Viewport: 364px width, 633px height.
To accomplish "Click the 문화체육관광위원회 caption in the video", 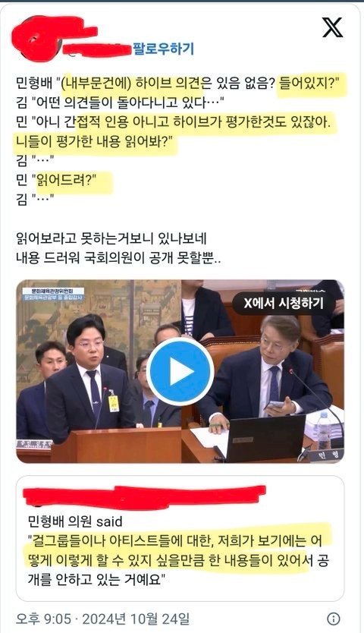I will (53, 291).
